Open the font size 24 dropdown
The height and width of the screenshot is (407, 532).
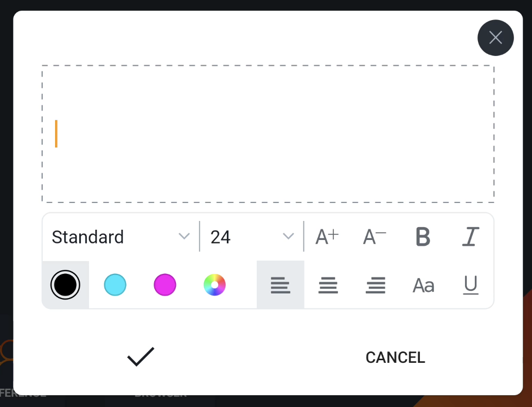[251, 236]
